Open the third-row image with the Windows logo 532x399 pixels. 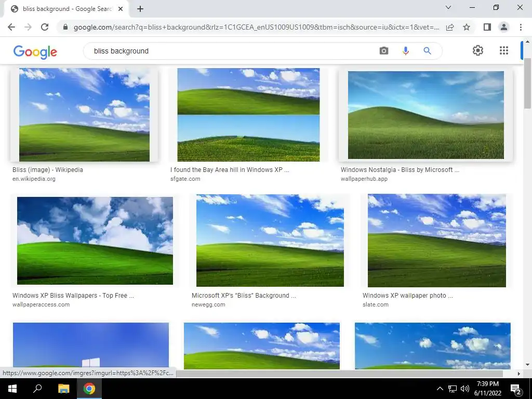[x=90, y=345]
